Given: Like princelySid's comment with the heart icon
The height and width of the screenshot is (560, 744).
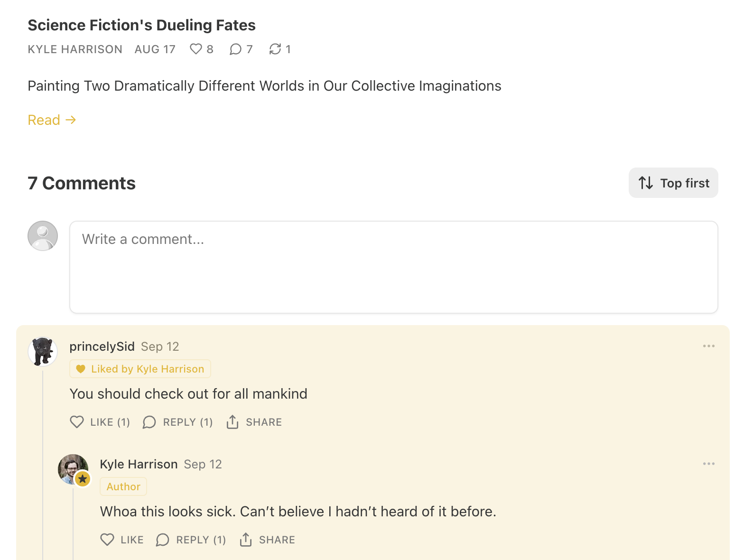Looking at the screenshot, I should (77, 422).
